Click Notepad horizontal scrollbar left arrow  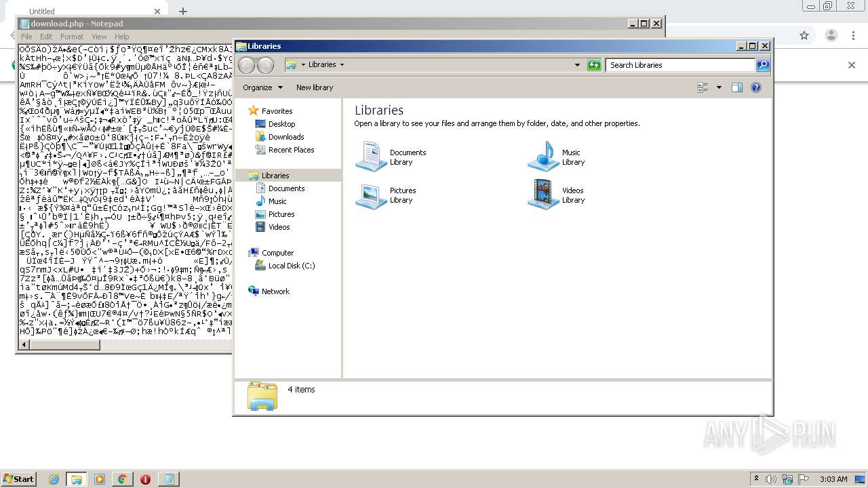click(24, 345)
